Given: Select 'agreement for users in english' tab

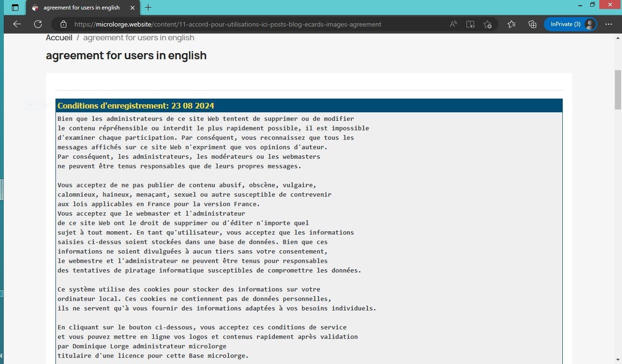Looking at the screenshot, I should coord(83,8).
